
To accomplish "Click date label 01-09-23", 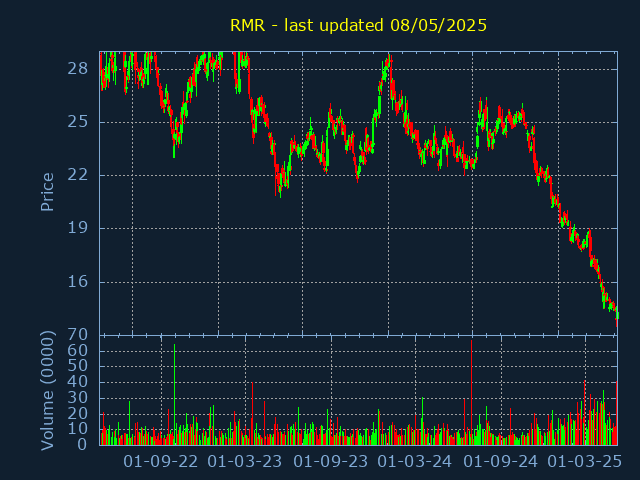I will (331, 462).
